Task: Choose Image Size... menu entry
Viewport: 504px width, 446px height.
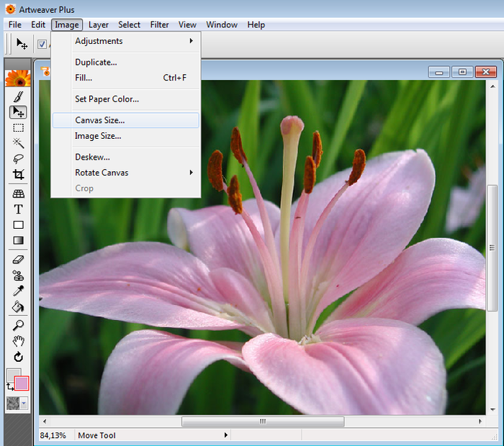Action: [126, 136]
